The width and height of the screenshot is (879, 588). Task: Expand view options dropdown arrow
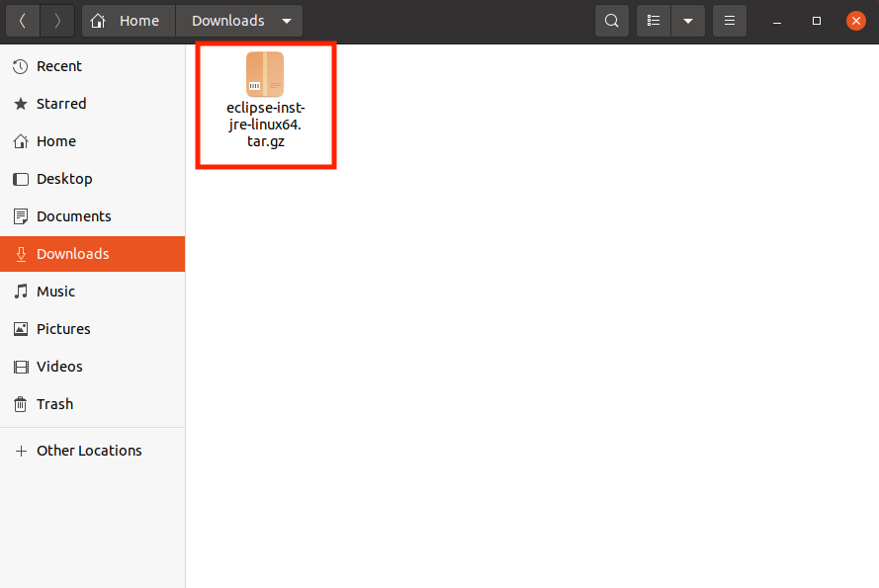(x=688, y=21)
